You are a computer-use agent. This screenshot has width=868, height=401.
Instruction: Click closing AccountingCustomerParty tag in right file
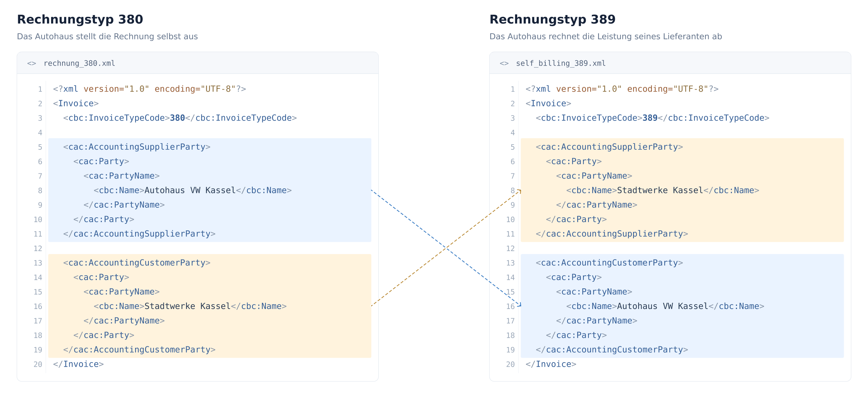612,350
